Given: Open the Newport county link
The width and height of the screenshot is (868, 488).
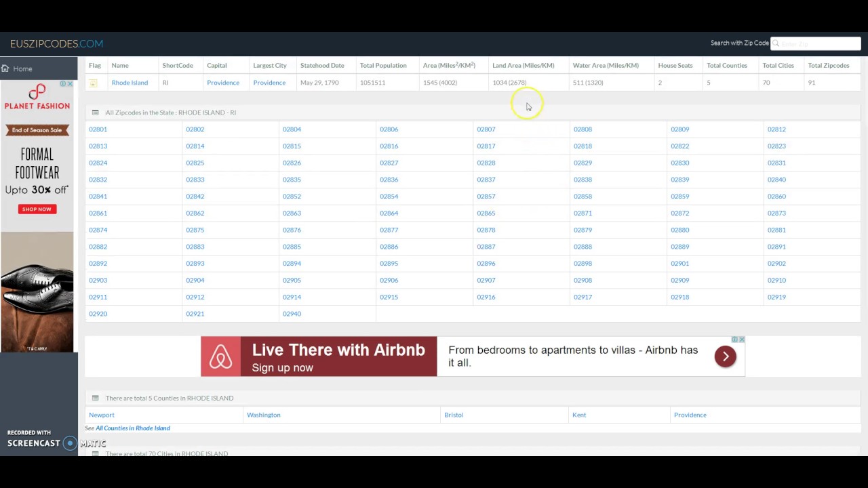Looking at the screenshot, I should tap(102, 415).
